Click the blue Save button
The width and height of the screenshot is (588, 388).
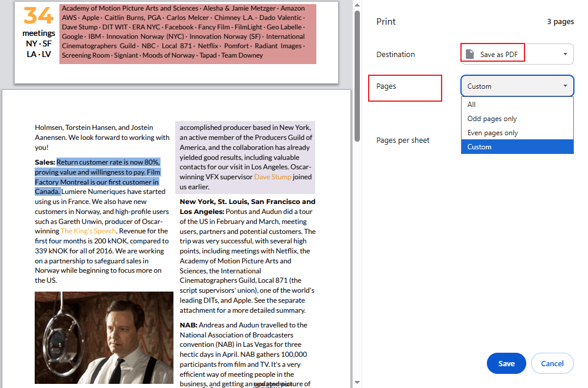tap(506, 363)
